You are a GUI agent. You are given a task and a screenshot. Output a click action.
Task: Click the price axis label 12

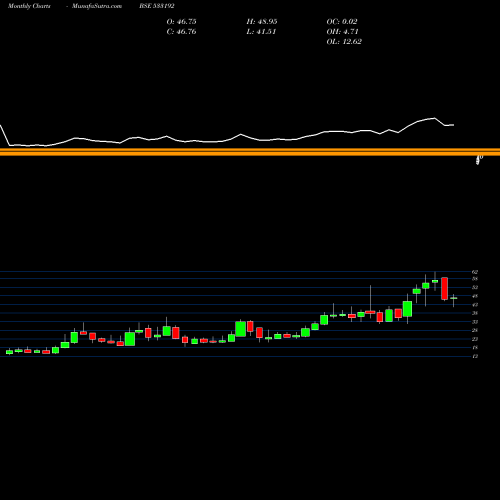[475, 356]
